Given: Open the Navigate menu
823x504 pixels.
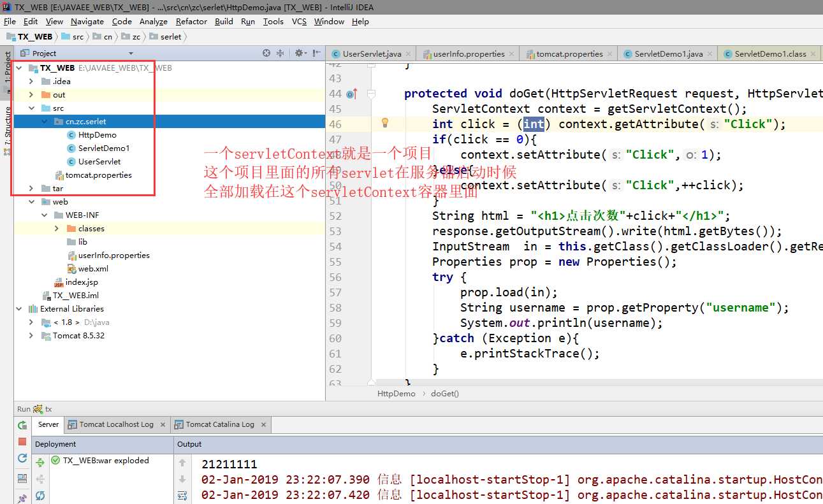Looking at the screenshot, I should [x=87, y=22].
